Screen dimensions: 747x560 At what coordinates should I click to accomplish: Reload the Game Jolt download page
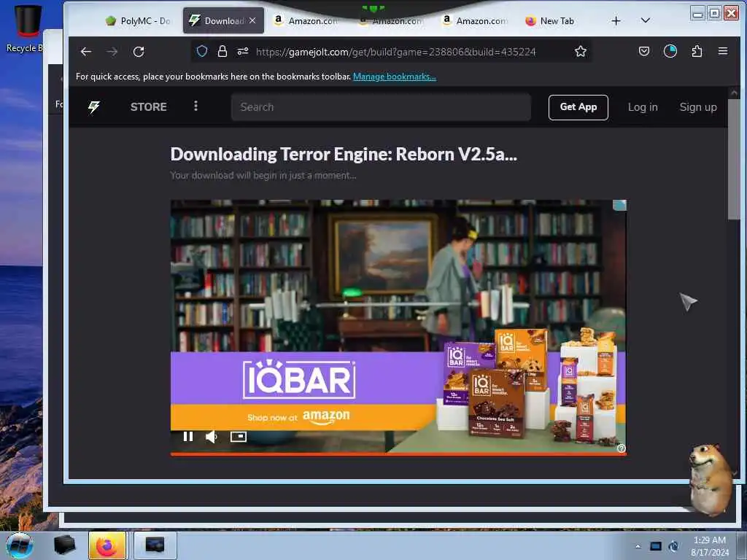[139, 52]
